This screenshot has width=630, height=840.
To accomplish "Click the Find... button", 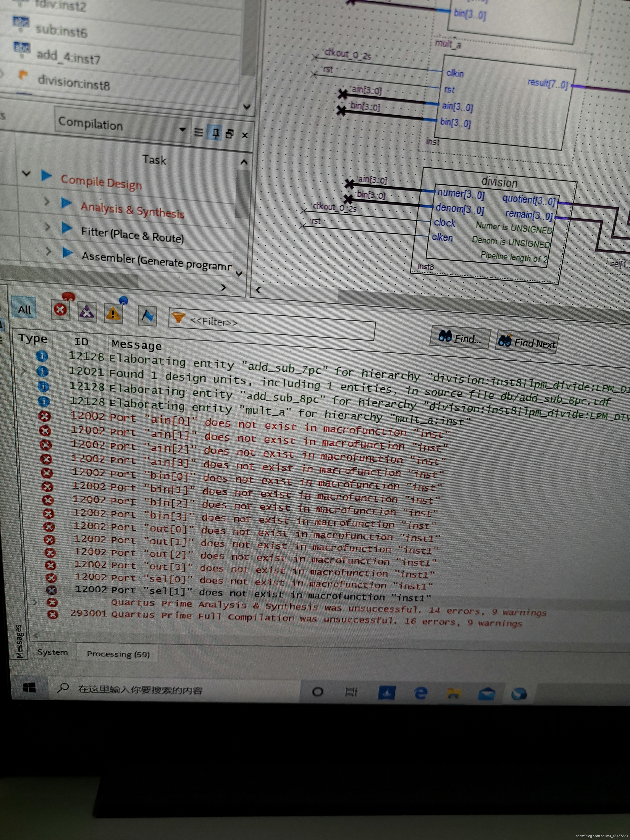I will click(460, 338).
